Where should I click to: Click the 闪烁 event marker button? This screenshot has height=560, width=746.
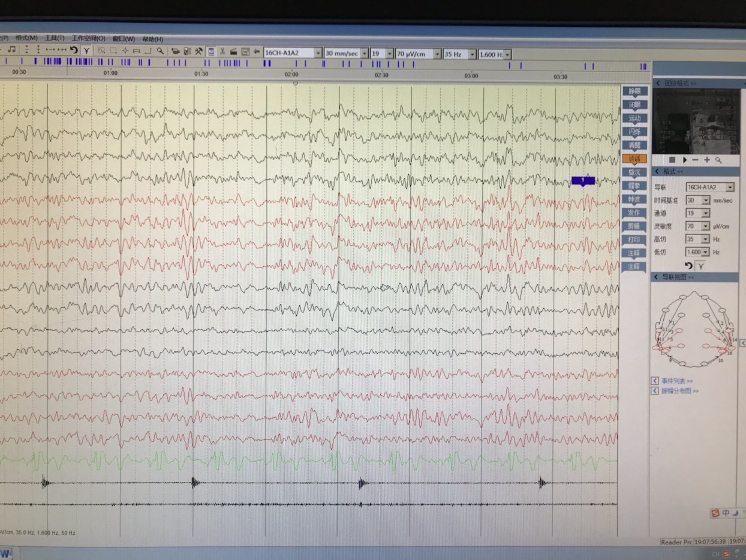point(634,132)
